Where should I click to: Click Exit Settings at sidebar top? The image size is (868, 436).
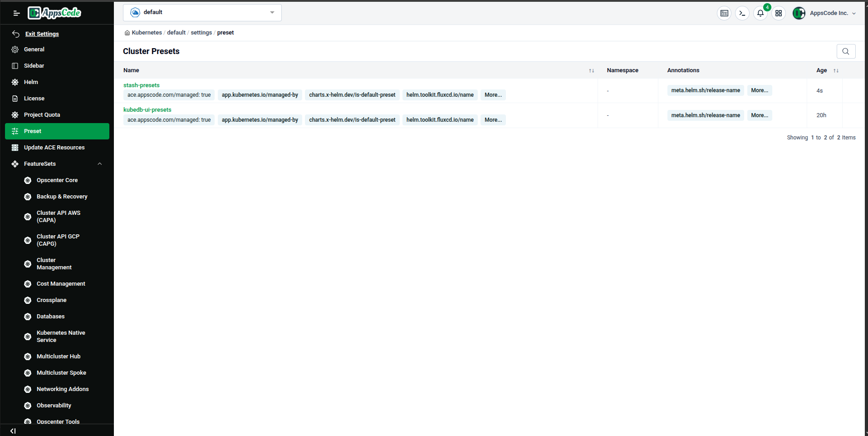[42, 34]
